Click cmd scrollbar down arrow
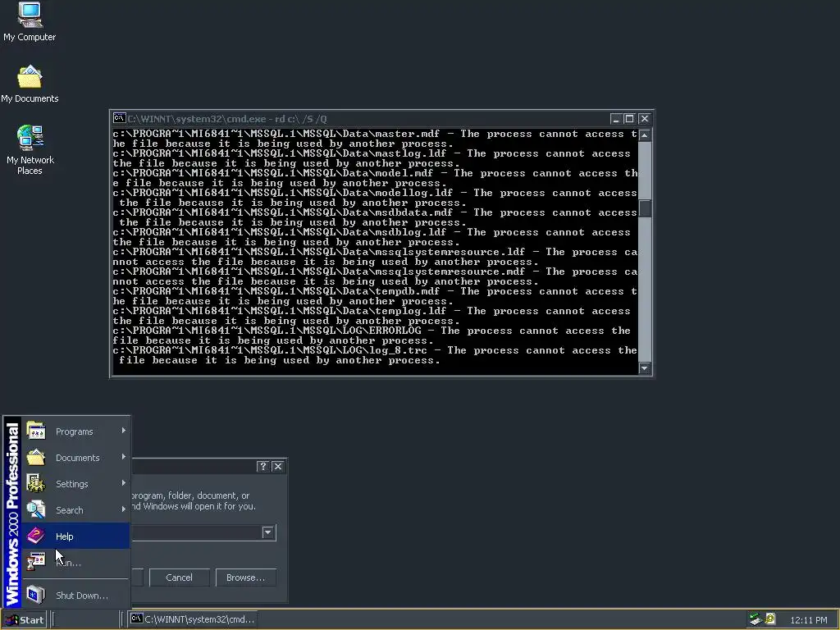 645,368
